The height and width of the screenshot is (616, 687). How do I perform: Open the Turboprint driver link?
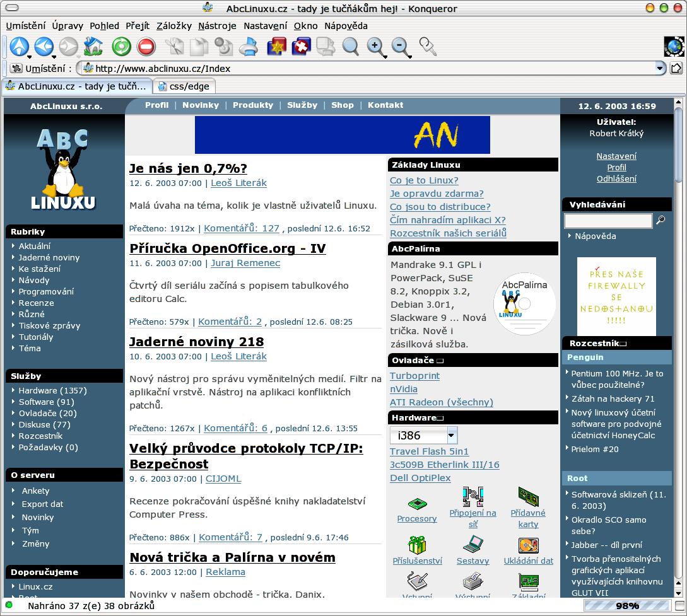tap(414, 376)
